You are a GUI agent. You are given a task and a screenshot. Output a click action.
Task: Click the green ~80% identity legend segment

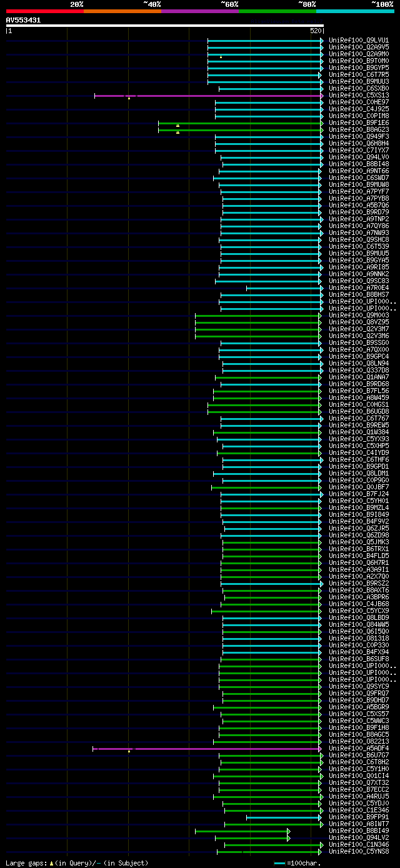277,11
